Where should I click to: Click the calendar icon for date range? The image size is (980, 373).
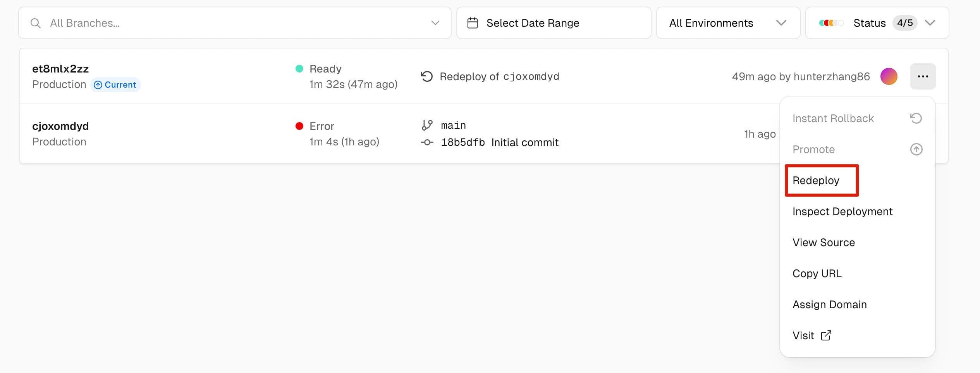[x=472, y=23]
